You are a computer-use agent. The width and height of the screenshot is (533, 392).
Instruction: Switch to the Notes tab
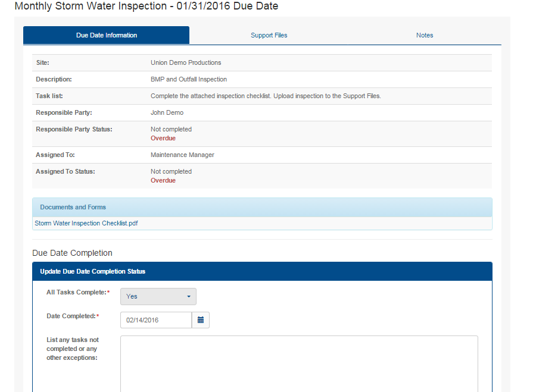click(x=425, y=35)
